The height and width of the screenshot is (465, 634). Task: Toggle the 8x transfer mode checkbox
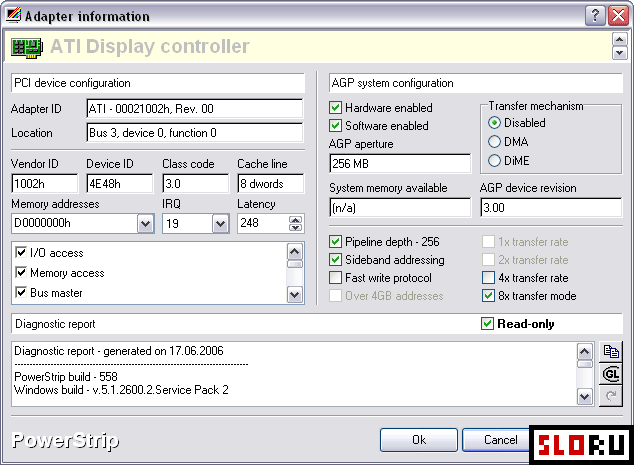[x=488, y=296]
